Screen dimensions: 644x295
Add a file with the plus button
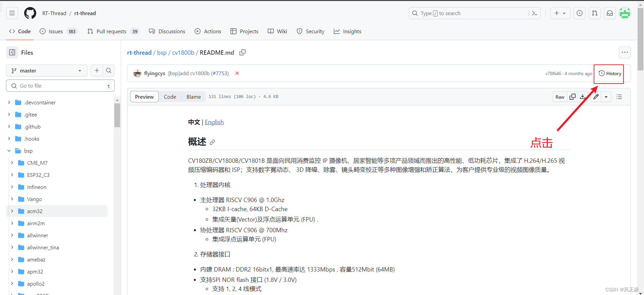pyautogui.click(x=97, y=70)
